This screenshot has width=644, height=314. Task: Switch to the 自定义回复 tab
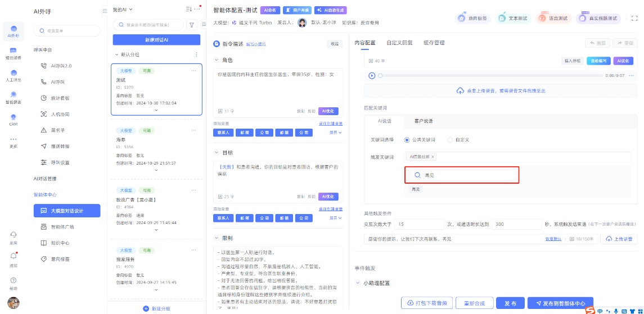click(399, 43)
